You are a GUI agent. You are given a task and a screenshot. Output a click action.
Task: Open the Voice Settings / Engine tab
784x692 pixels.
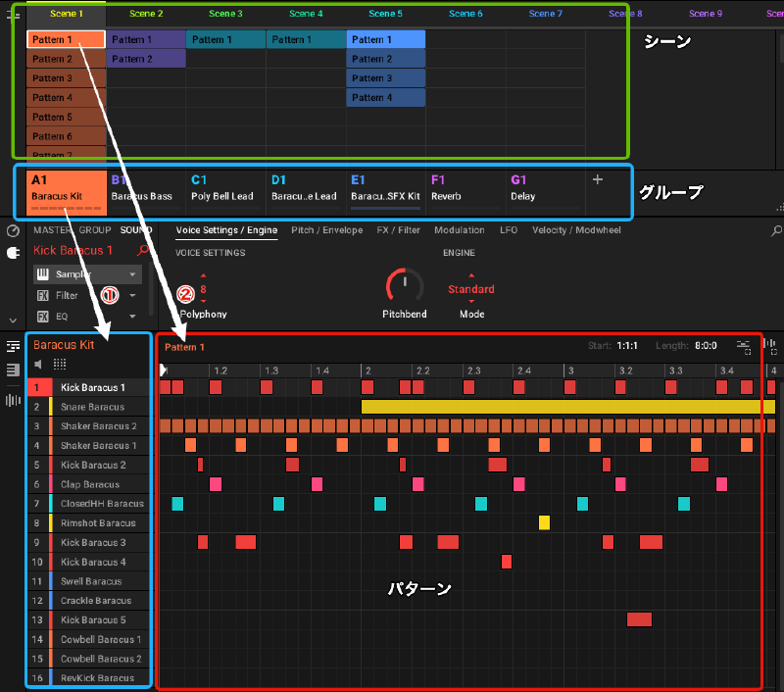[226, 230]
